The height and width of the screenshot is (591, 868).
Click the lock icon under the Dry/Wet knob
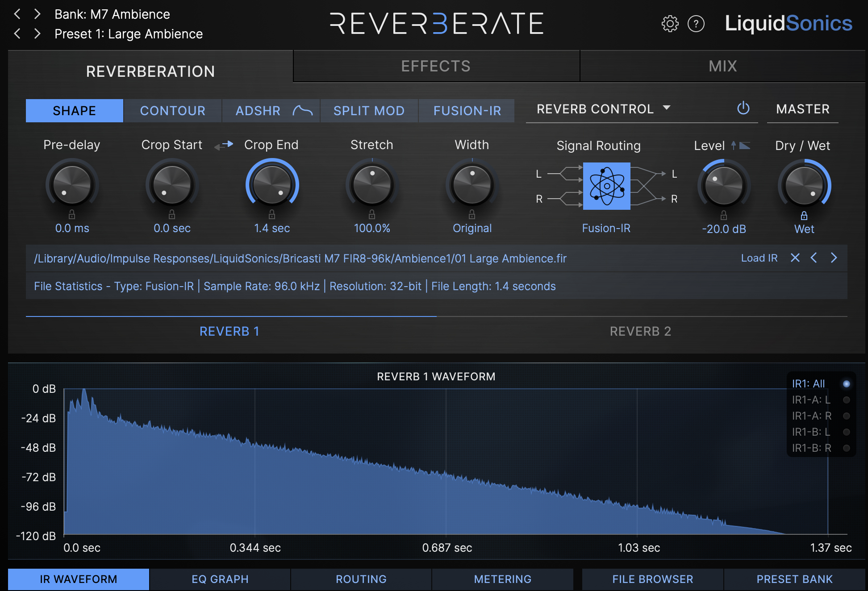[x=804, y=216]
